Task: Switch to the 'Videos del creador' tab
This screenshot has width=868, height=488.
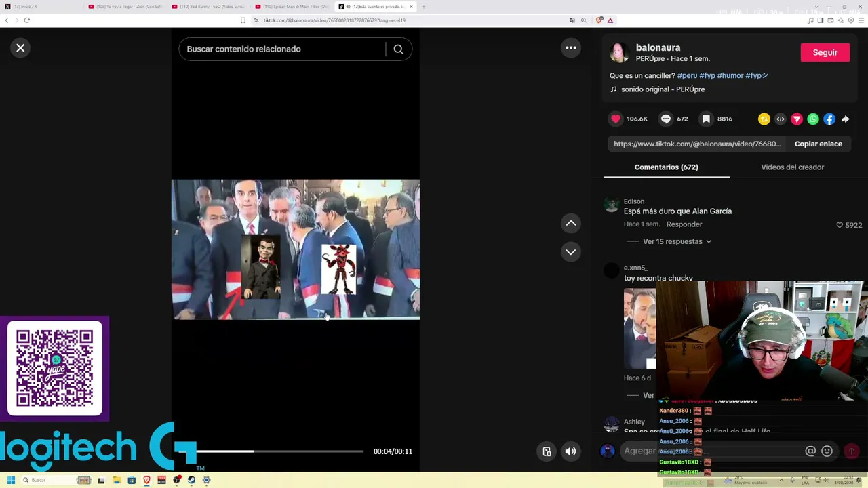Action: click(x=793, y=167)
